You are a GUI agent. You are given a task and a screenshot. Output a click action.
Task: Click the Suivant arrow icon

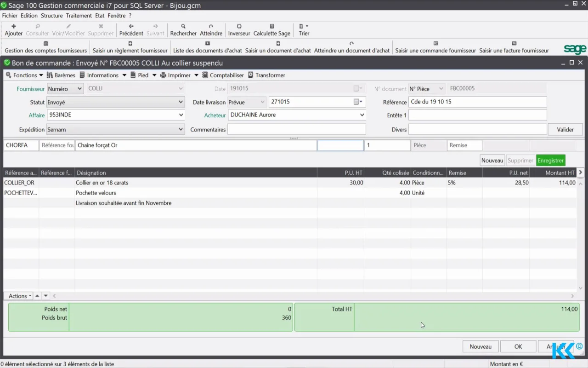(155, 26)
